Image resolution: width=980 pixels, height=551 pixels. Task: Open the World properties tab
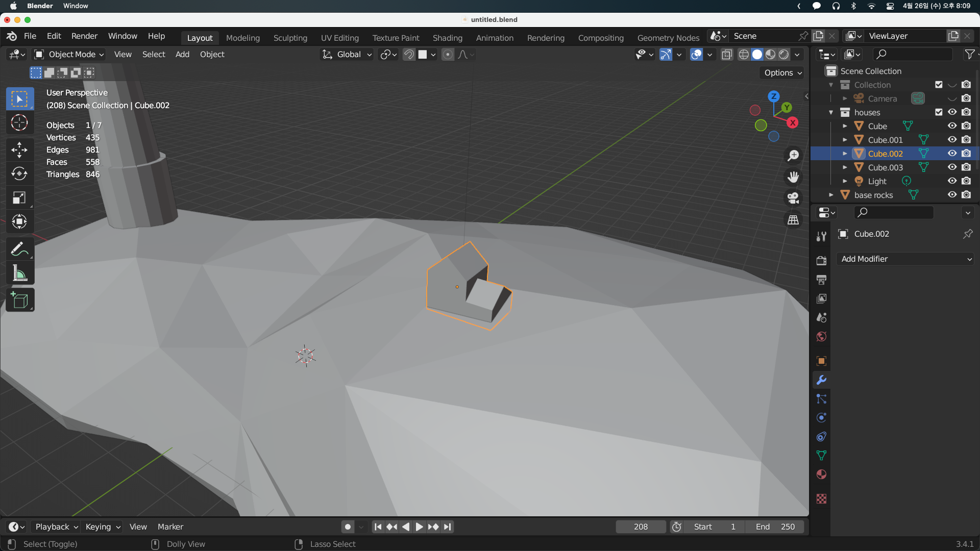tap(821, 336)
